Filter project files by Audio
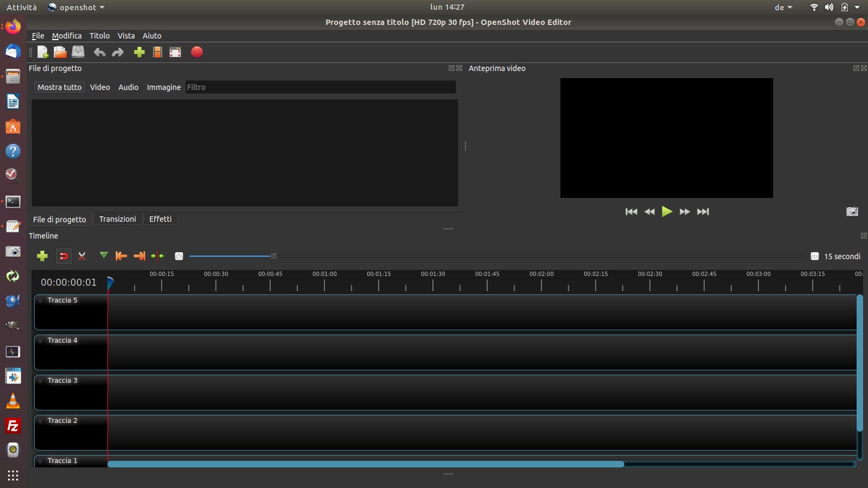Screen dimensions: 868x488 click(x=128, y=87)
